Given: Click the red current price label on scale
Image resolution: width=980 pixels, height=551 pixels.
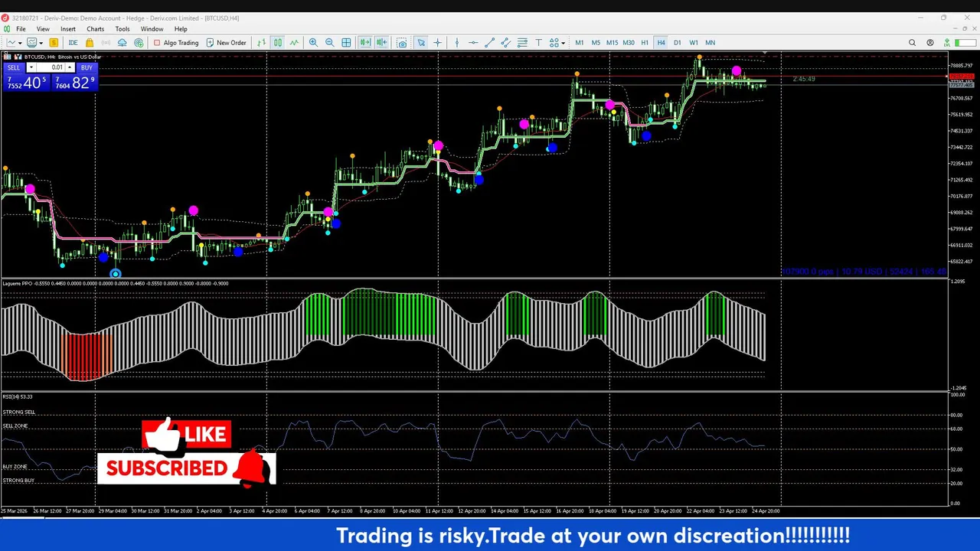Looking at the screenshot, I should tap(961, 77).
